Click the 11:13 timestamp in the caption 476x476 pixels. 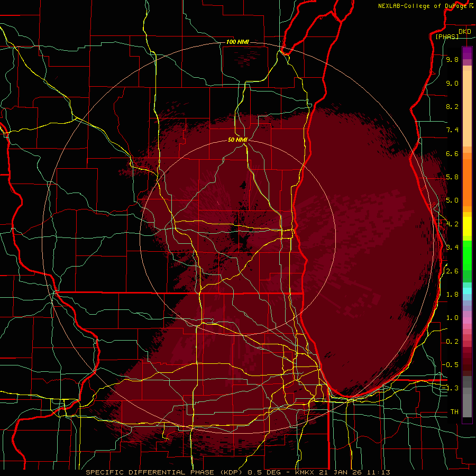click(x=378, y=472)
